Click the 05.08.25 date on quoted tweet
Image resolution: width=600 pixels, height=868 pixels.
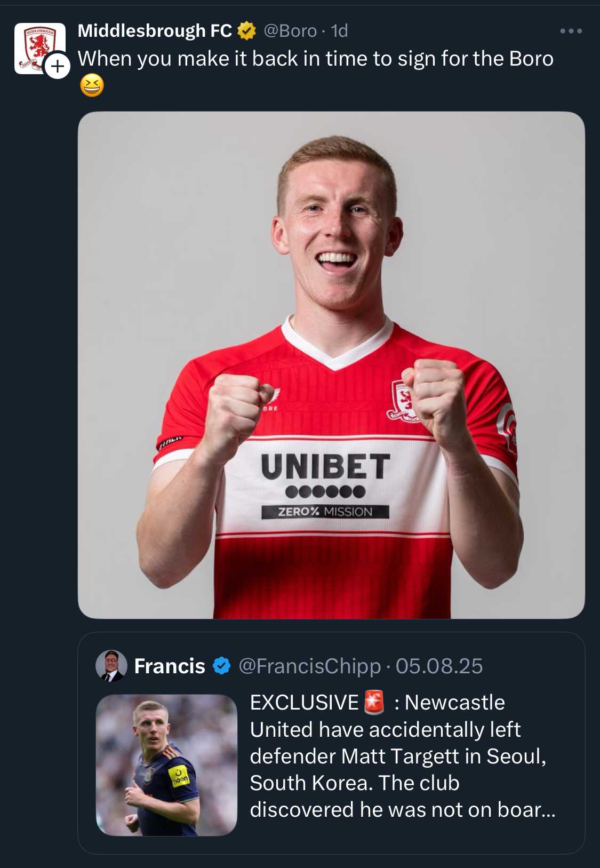(x=439, y=666)
